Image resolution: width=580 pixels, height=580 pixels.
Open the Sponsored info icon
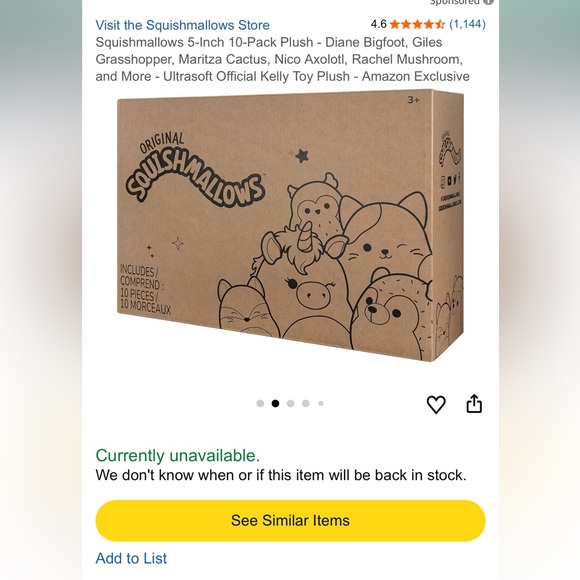tap(488, 2)
